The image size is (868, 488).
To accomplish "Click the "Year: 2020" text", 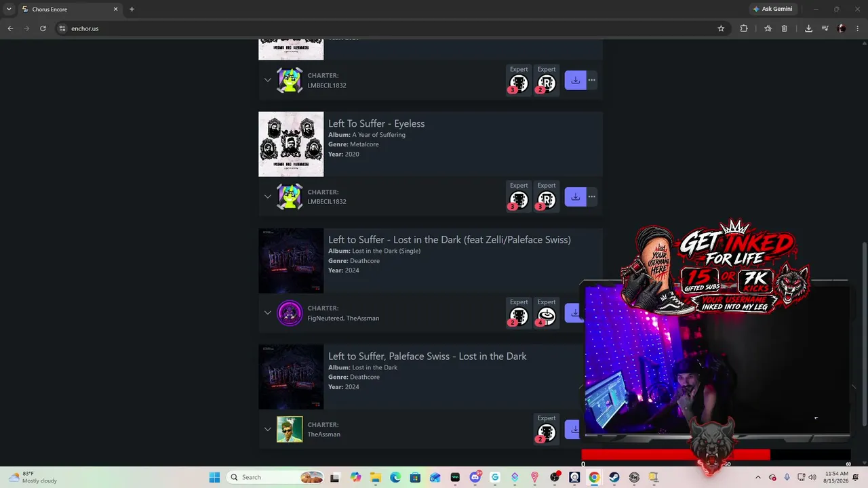I will (344, 154).
